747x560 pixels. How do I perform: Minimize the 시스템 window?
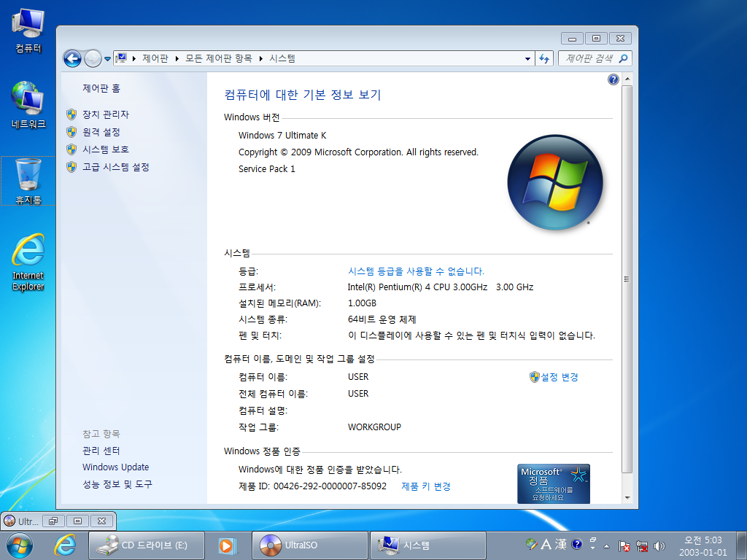pos(572,39)
